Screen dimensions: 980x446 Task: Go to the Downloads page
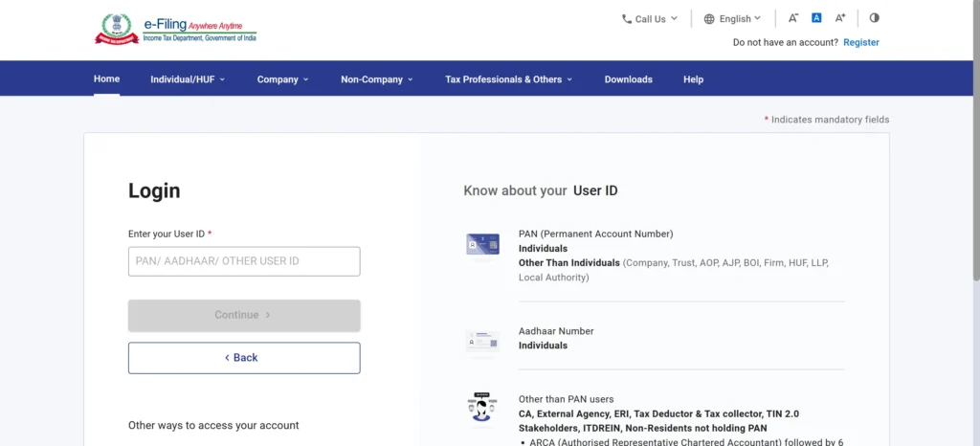point(628,79)
